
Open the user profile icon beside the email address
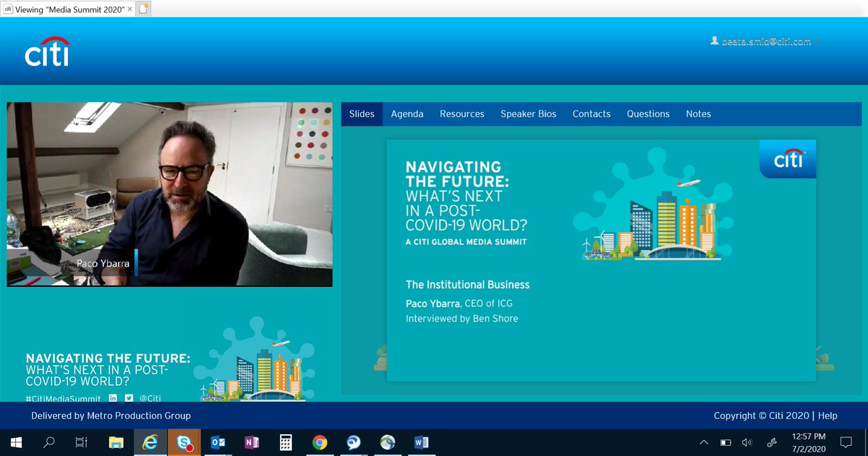click(715, 41)
